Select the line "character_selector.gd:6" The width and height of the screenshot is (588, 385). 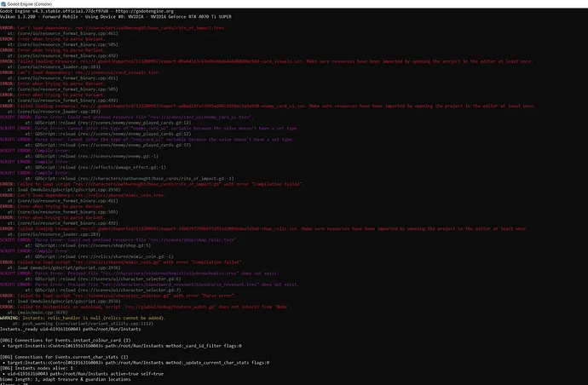(x=103, y=279)
